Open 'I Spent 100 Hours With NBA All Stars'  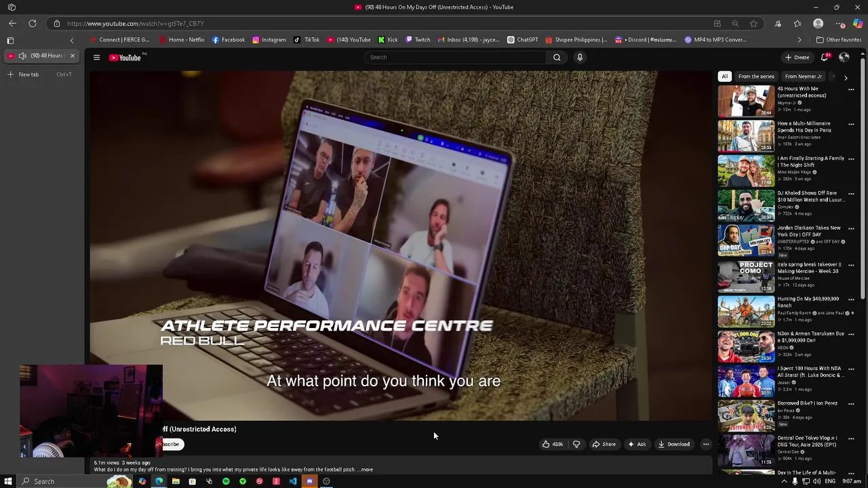point(810,371)
